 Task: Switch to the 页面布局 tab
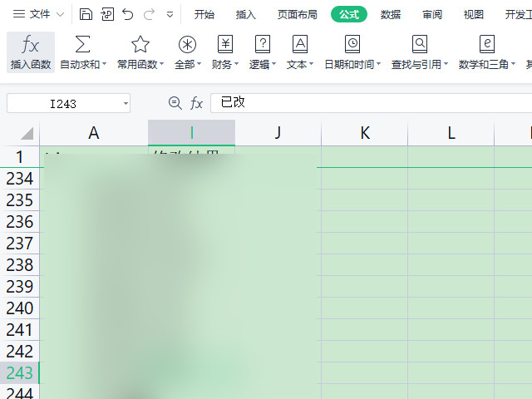tap(298, 15)
